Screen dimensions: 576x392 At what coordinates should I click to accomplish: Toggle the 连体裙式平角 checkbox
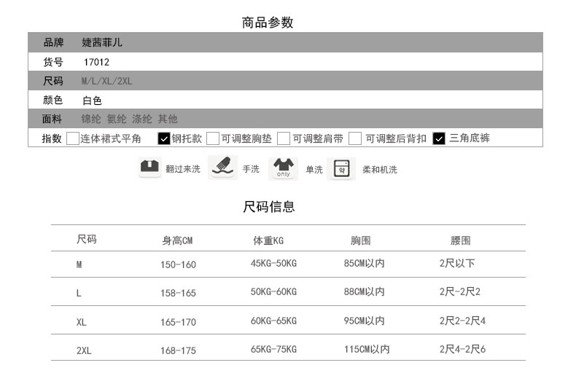73,138
